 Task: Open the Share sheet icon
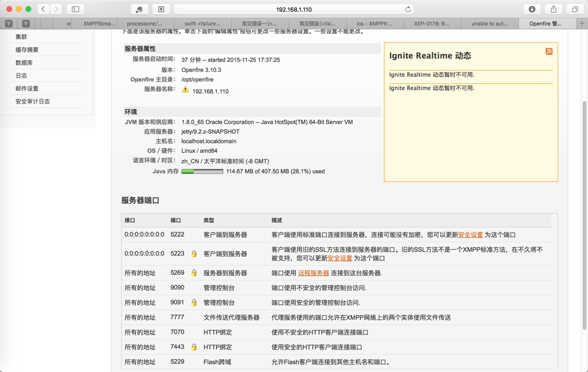(x=554, y=9)
